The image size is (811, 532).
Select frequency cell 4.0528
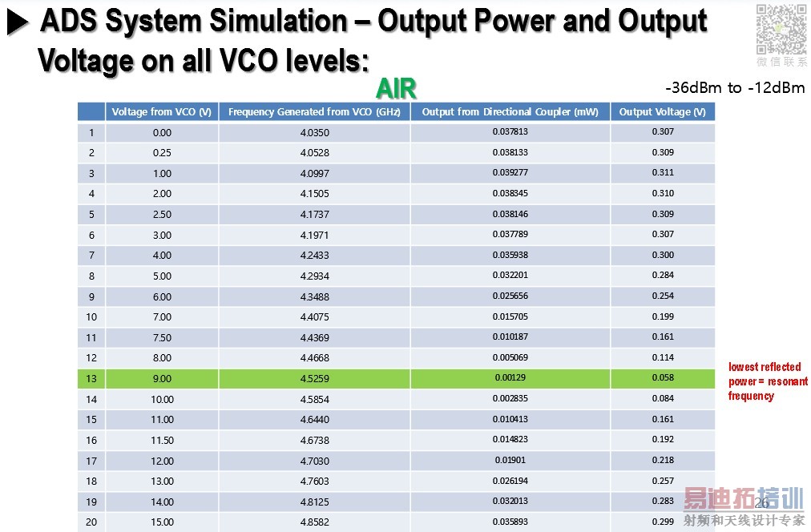tap(314, 153)
